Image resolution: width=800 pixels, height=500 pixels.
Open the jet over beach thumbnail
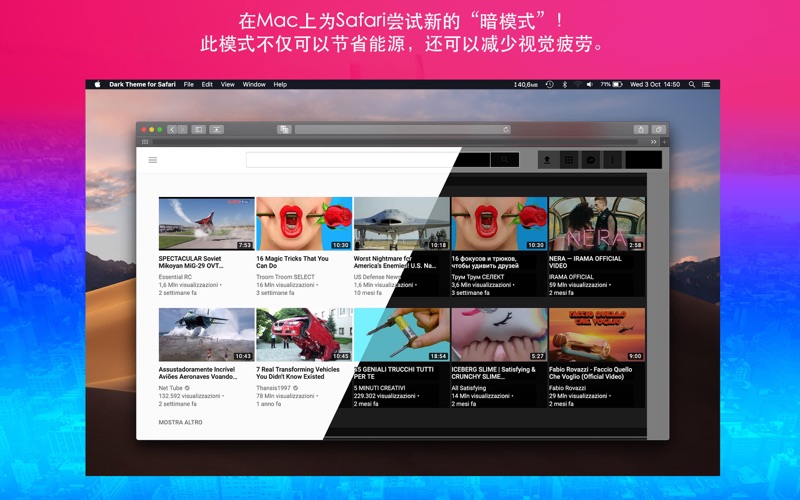tap(207, 334)
